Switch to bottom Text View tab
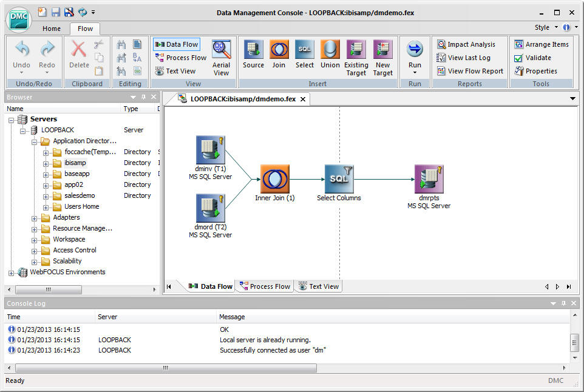 [319, 286]
